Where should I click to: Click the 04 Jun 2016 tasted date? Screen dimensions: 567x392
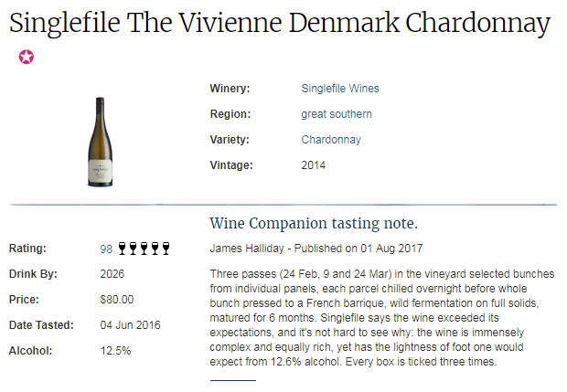(130, 325)
